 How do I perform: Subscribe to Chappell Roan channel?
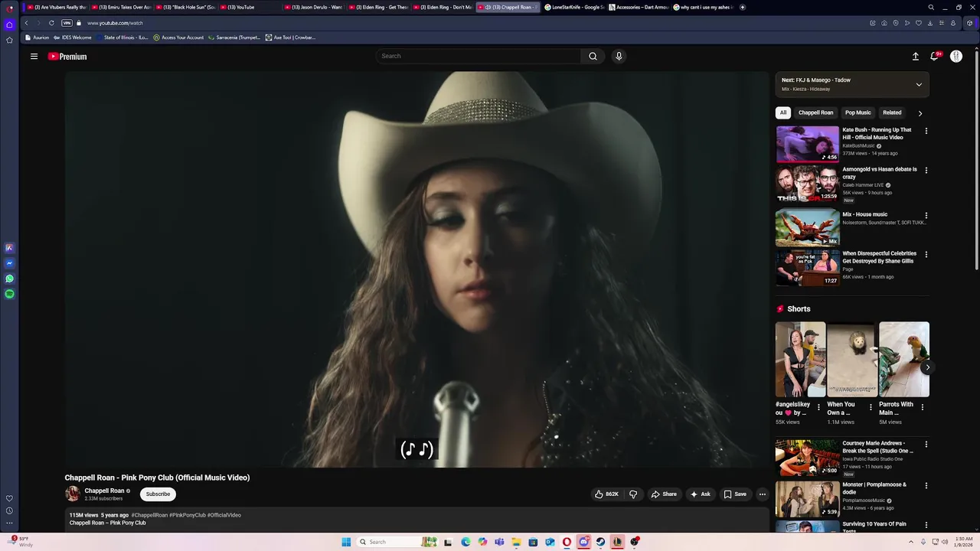pyautogui.click(x=158, y=494)
